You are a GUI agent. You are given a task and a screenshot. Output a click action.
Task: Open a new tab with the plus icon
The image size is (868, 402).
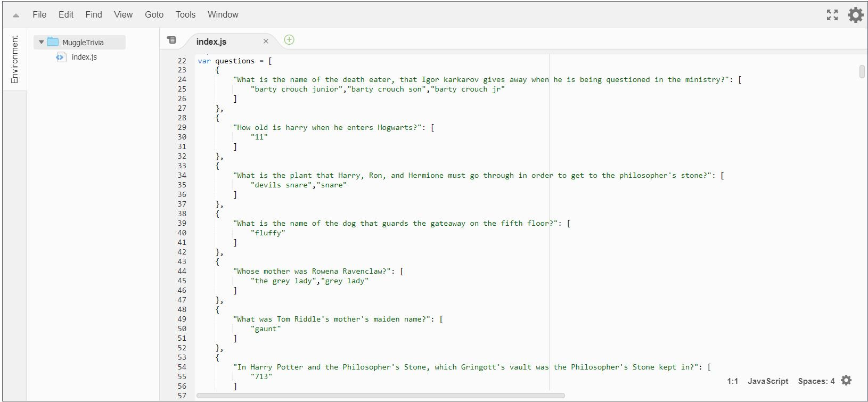289,40
